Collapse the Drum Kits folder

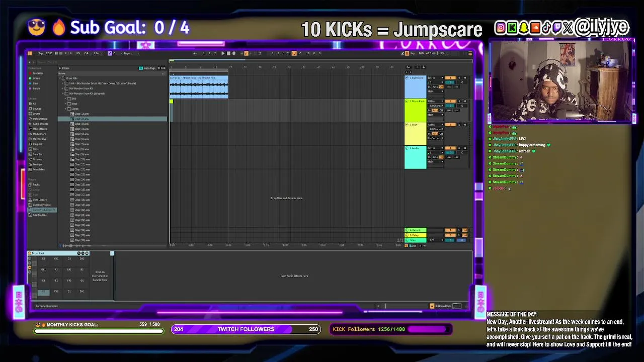coord(60,78)
